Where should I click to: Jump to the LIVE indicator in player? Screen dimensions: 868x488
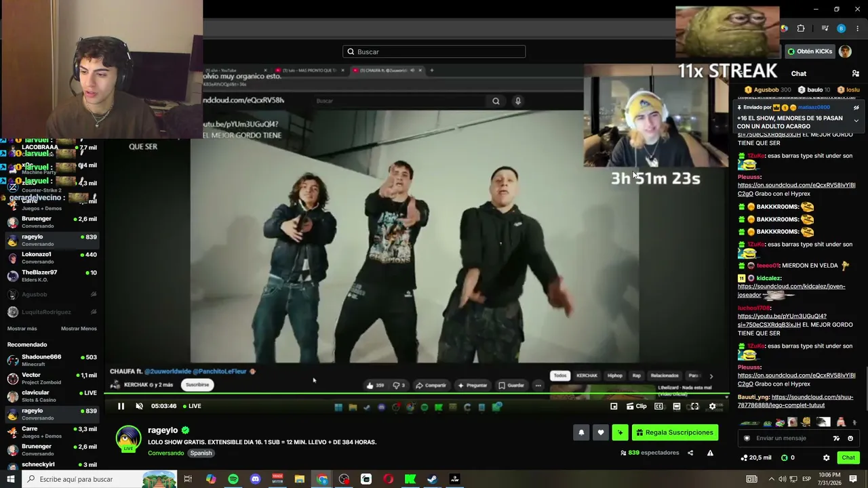tap(191, 406)
